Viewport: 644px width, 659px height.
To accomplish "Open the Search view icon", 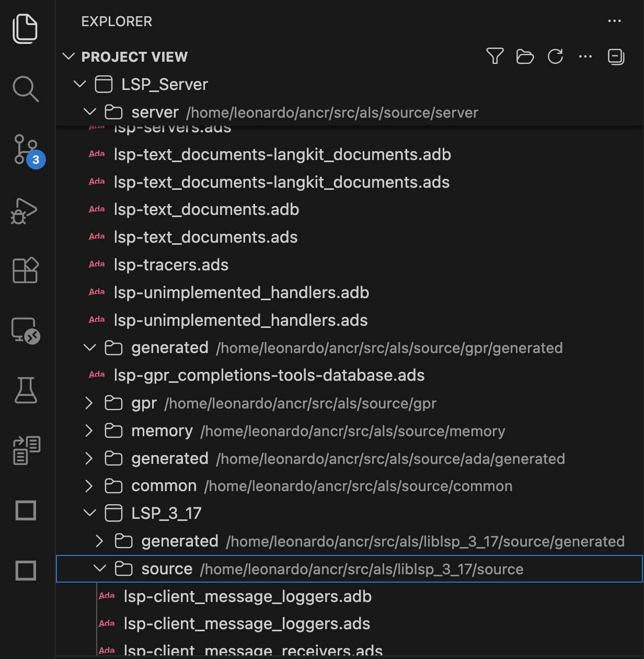I will pyautogui.click(x=25, y=89).
